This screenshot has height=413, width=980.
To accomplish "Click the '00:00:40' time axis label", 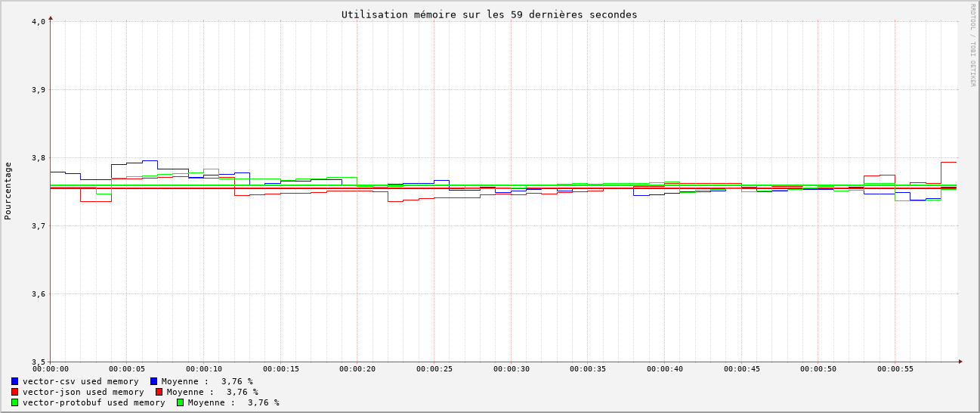I will (665, 369).
